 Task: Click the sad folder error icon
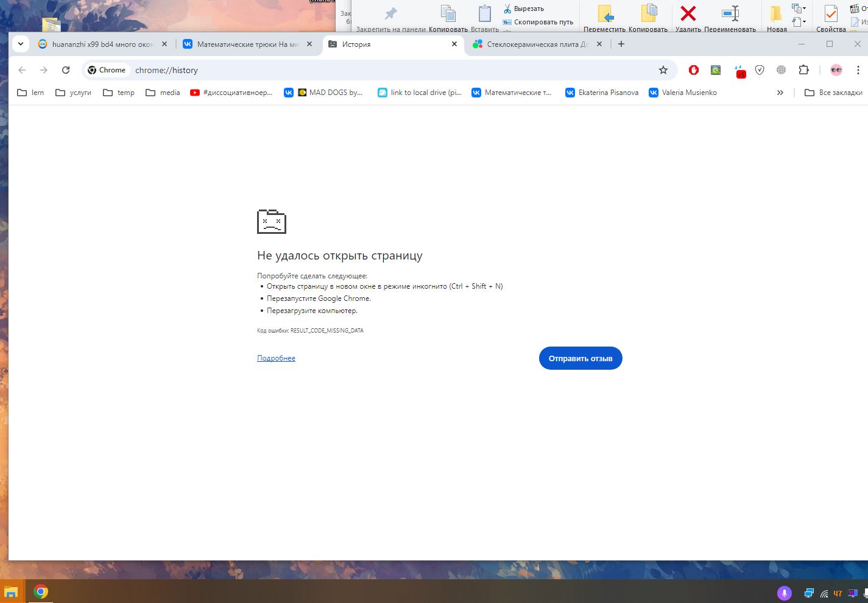click(272, 222)
